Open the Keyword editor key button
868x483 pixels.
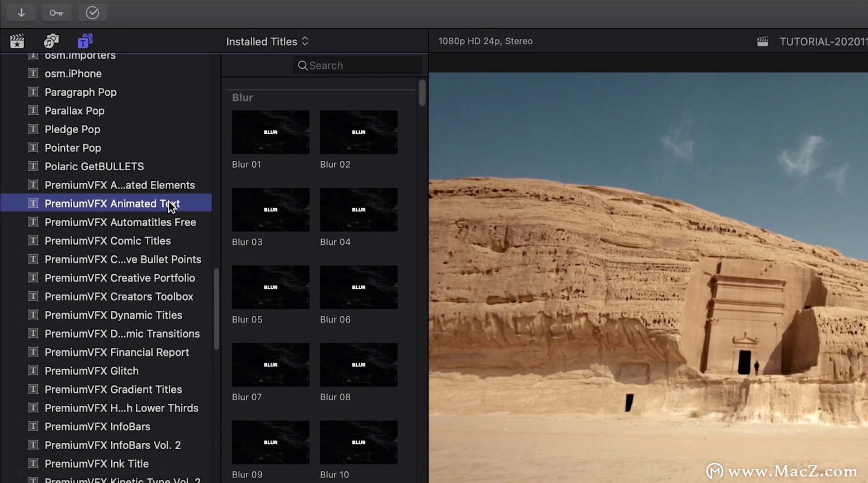(x=57, y=13)
